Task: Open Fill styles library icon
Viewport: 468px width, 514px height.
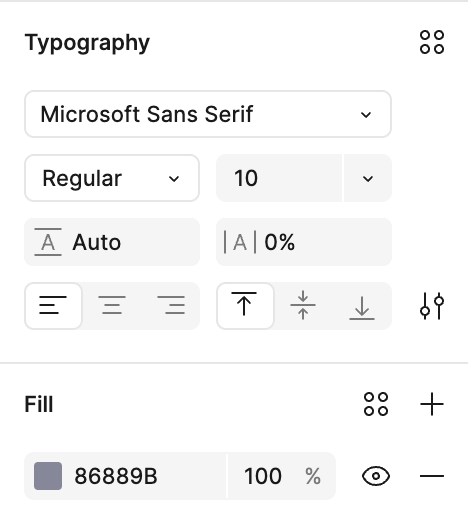Action: pos(376,404)
